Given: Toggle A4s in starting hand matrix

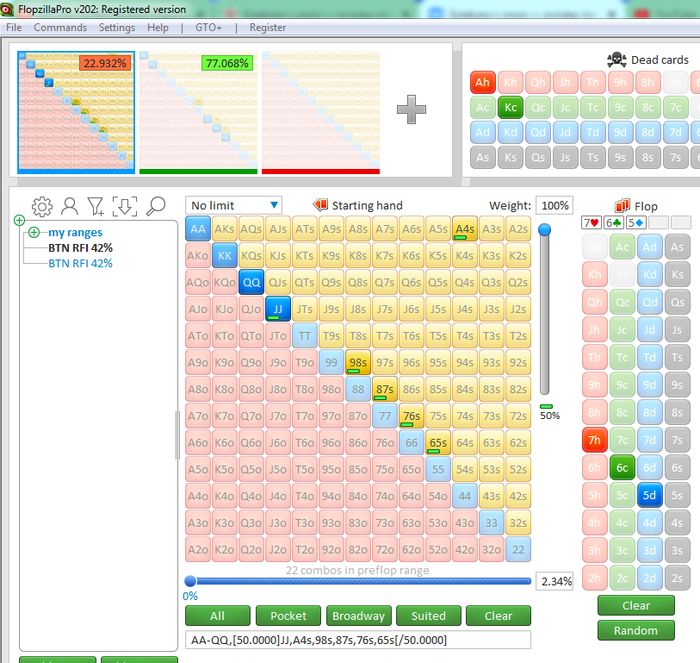Looking at the screenshot, I should coord(465,229).
